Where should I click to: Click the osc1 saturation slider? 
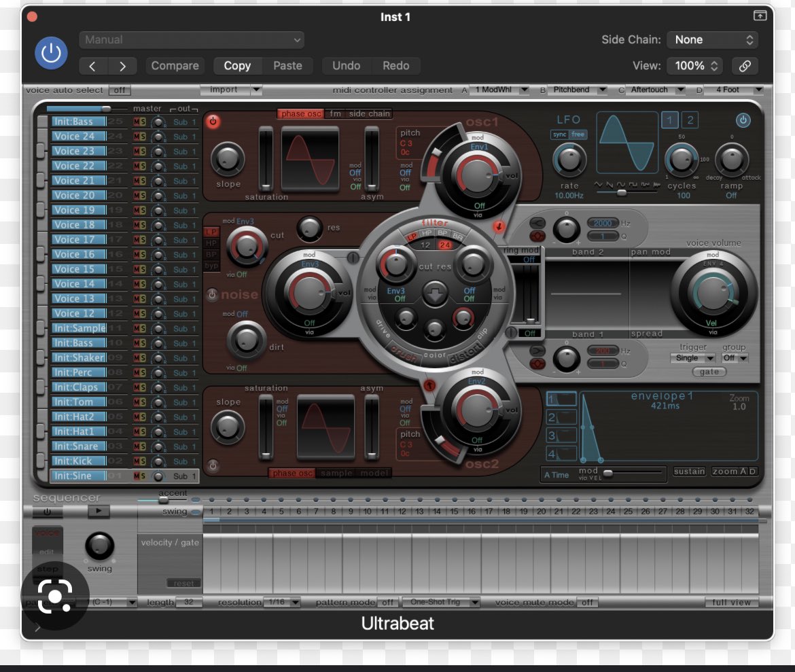click(x=266, y=158)
